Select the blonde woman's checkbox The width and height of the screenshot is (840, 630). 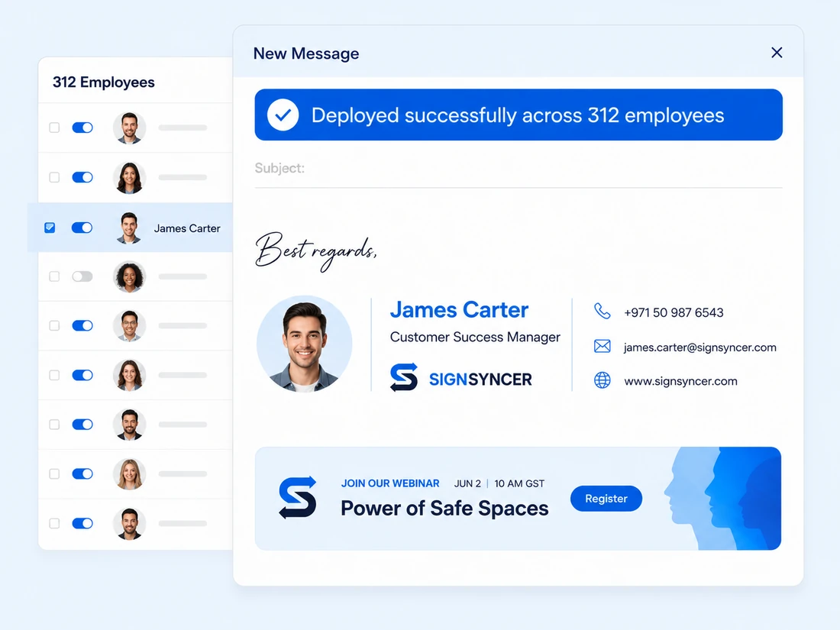(54, 474)
